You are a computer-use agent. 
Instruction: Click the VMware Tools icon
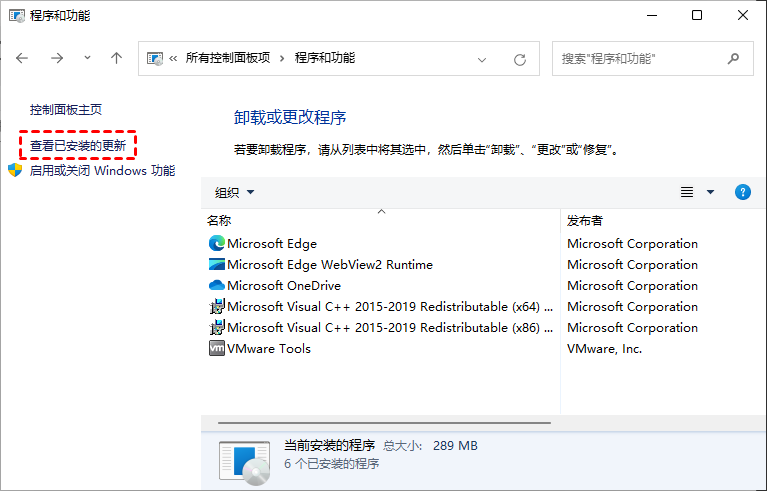coord(217,348)
